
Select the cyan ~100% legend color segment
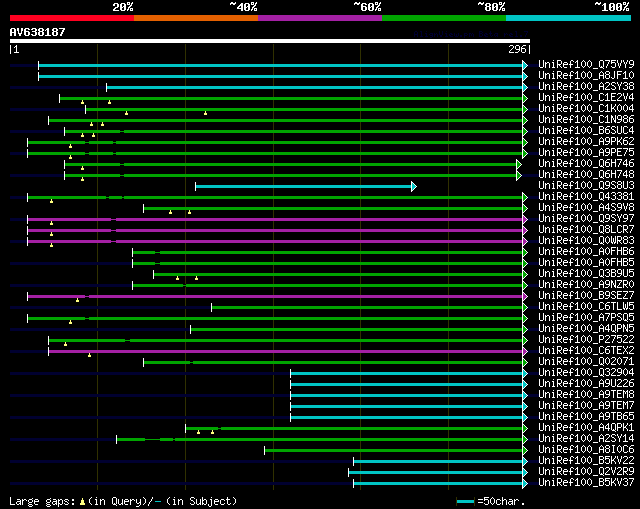coord(568,17)
